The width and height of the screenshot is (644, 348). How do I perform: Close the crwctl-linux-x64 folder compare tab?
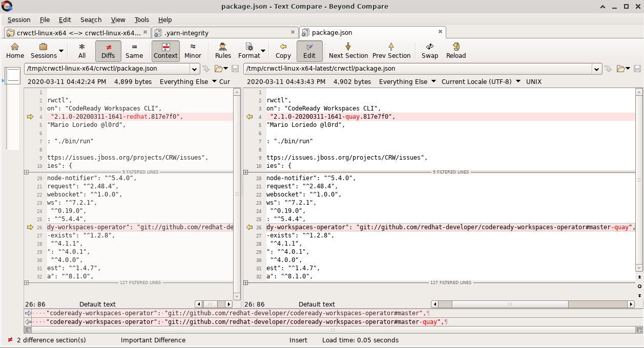point(145,32)
